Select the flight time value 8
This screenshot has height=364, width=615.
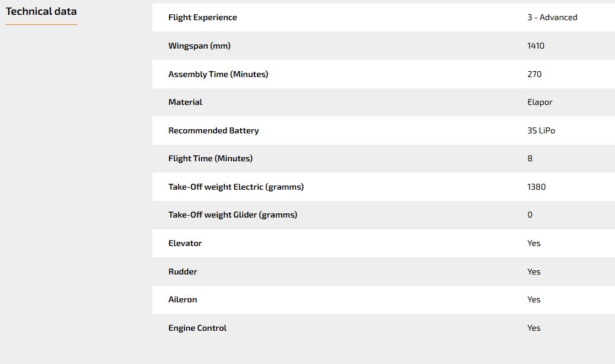coord(530,158)
